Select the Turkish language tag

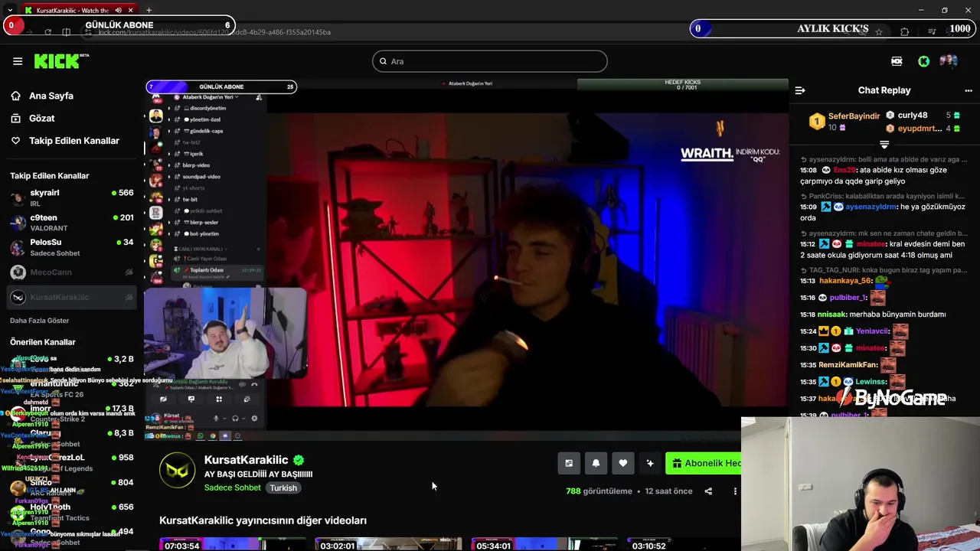[283, 487]
